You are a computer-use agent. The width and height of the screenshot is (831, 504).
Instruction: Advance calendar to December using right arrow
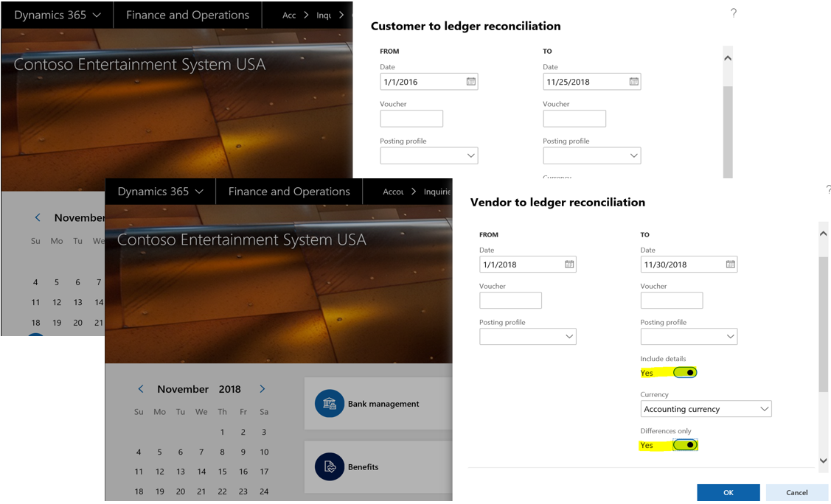tap(262, 388)
